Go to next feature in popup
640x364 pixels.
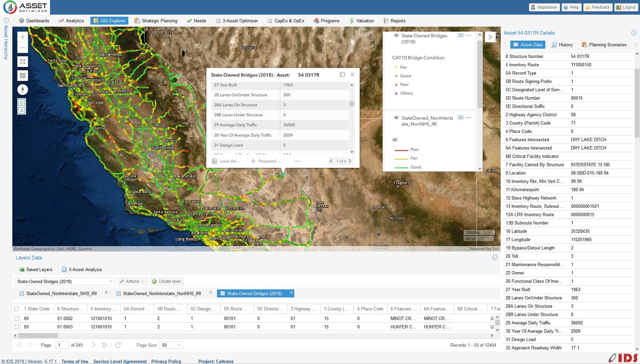(x=350, y=161)
